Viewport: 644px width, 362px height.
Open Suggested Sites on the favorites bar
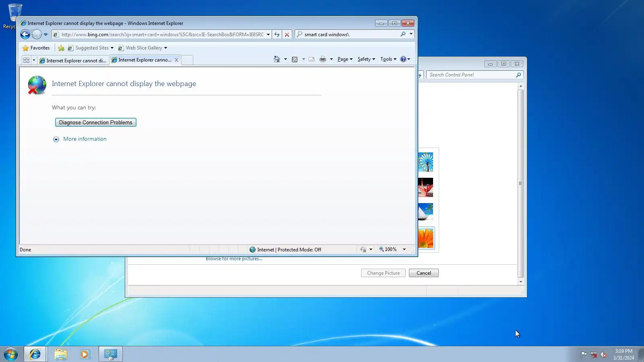(91, 48)
